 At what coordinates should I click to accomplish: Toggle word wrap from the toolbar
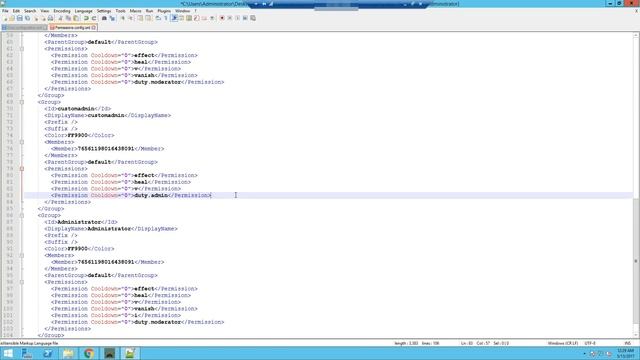pos(158,18)
